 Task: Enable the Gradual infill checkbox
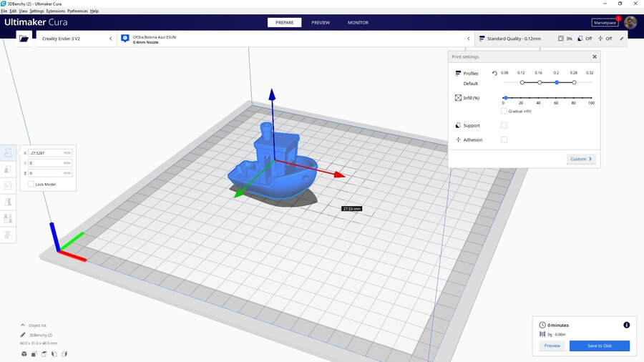click(x=504, y=111)
